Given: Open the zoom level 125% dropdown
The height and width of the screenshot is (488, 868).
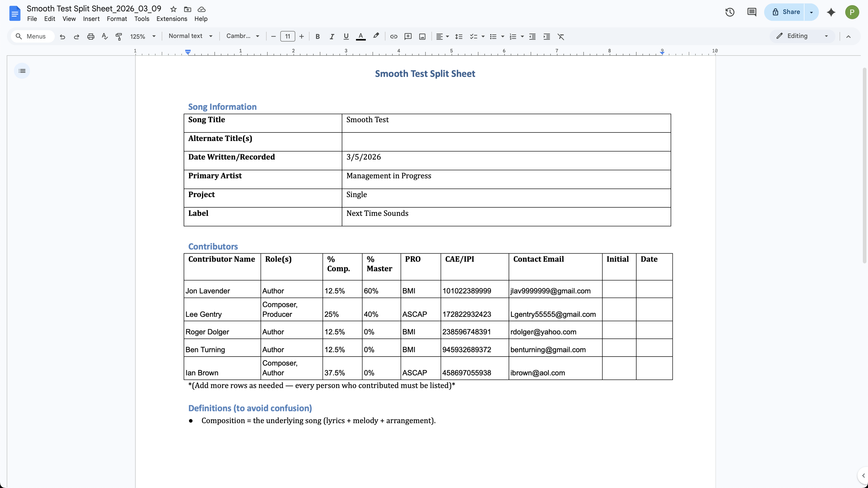Looking at the screenshot, I should point(143,36).
